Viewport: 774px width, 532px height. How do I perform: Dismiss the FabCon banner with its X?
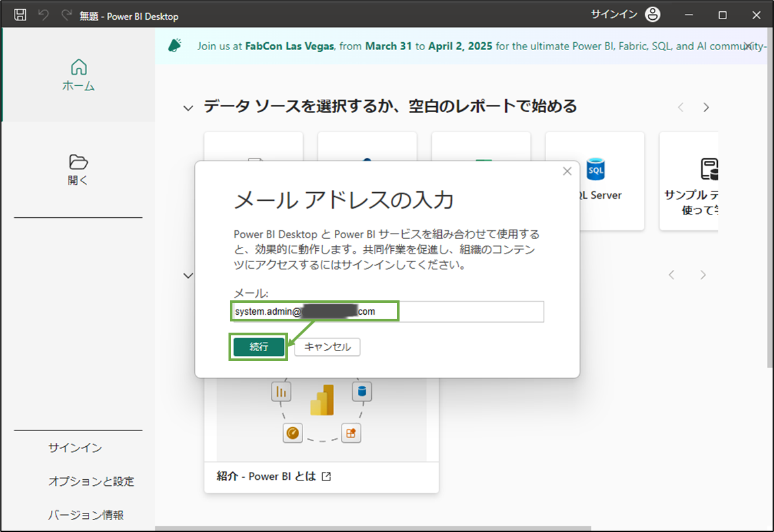(x=749, y=46)
